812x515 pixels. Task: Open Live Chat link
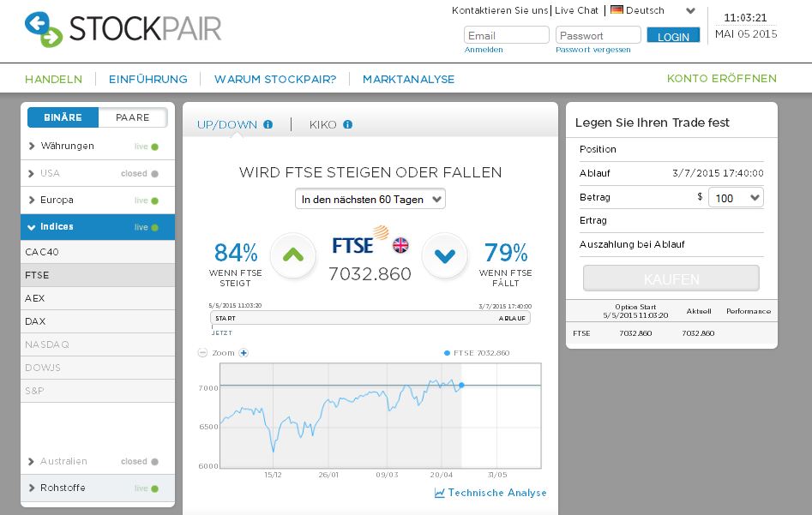576,10
